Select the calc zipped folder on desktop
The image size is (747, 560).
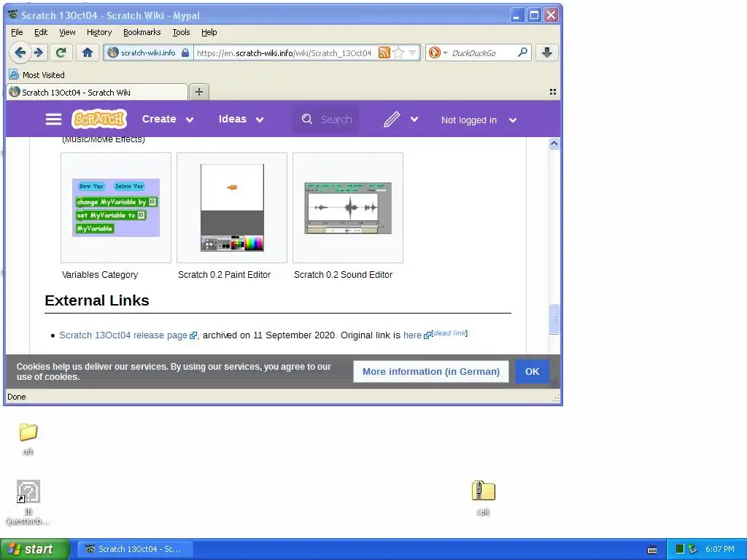[x=484, y=497]
